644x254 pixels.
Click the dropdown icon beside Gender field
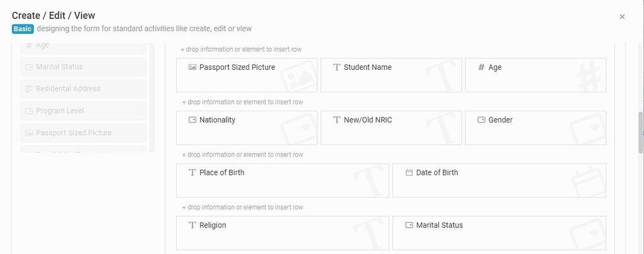click(481, 120)
